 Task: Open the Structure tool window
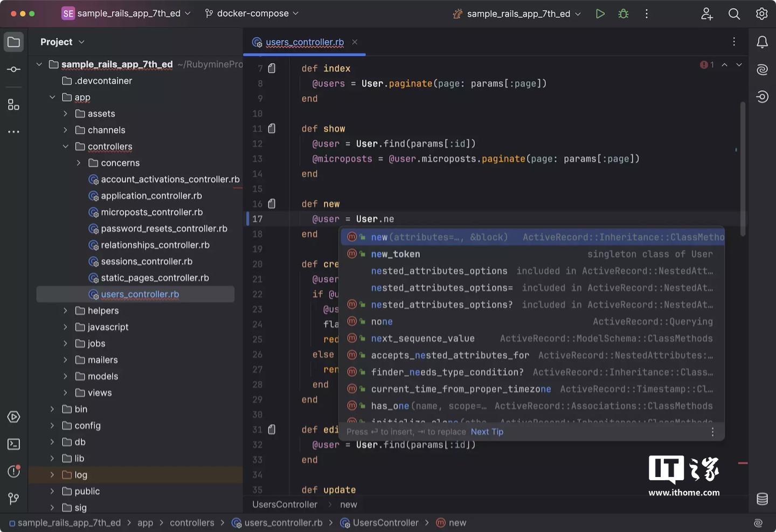[x=14, y=105]
